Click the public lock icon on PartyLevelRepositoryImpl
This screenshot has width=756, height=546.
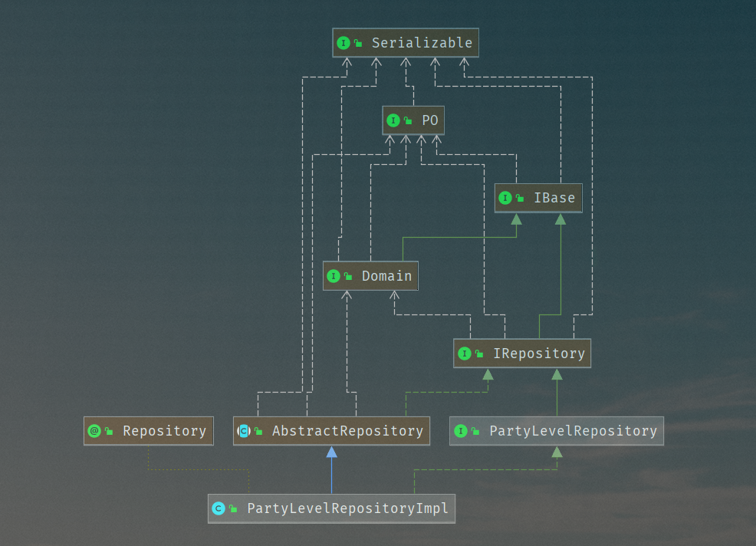233,509
